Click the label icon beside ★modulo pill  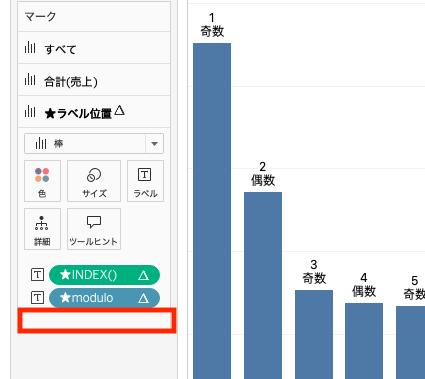(37, 297)
